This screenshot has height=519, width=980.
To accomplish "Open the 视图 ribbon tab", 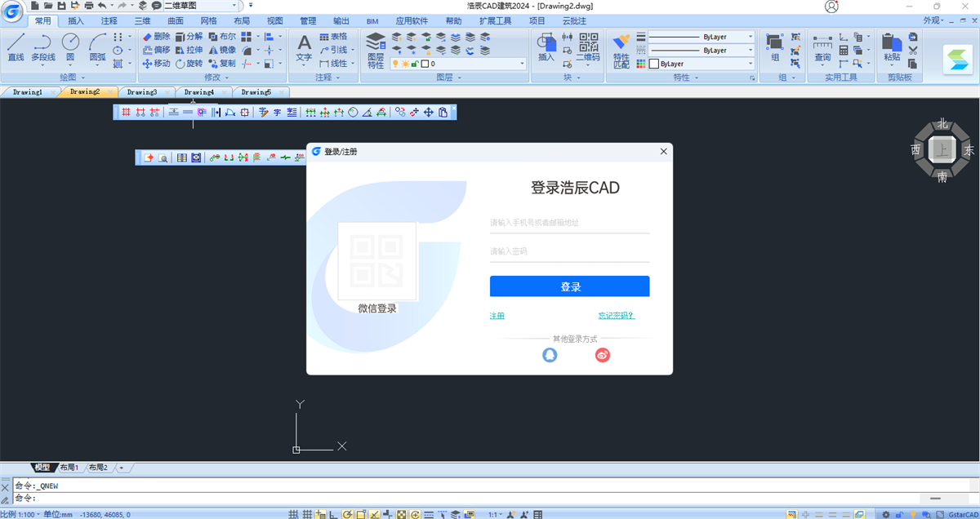I will pos(274,20).
